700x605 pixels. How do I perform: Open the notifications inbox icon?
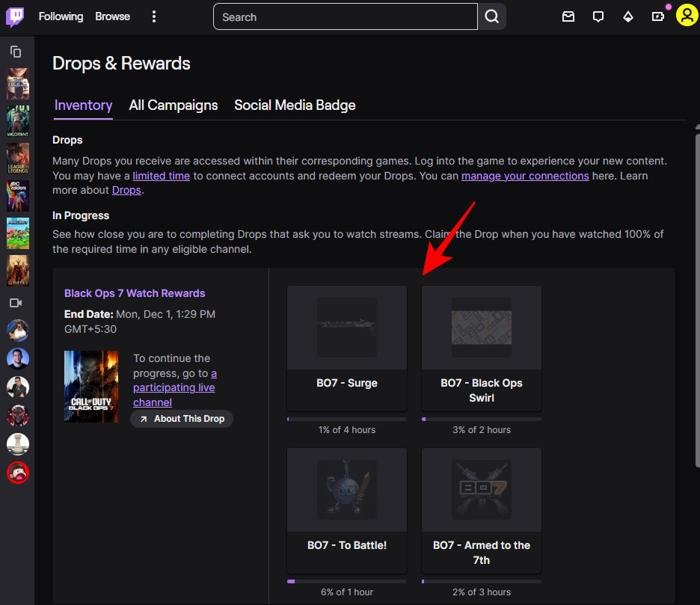pos(568,16)
